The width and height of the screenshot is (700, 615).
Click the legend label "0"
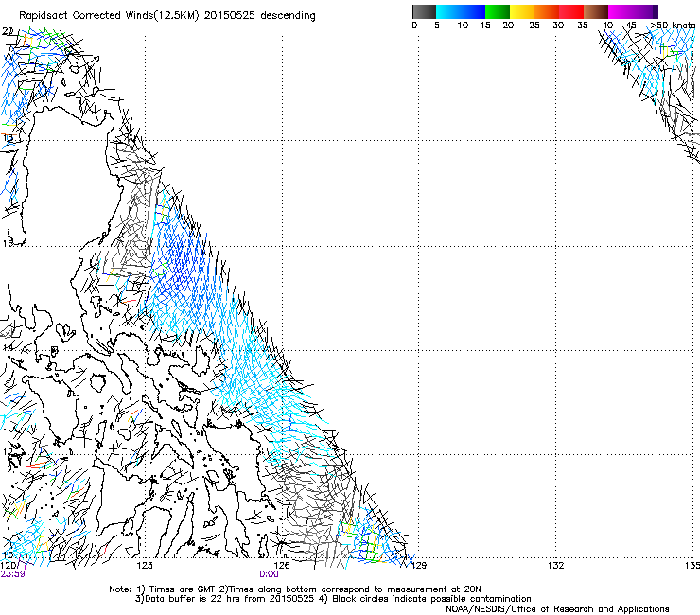414,26
